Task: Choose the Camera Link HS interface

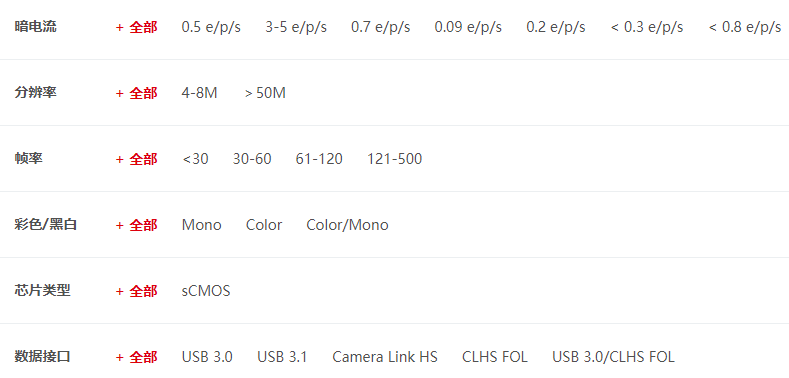Action: [385, 357]
